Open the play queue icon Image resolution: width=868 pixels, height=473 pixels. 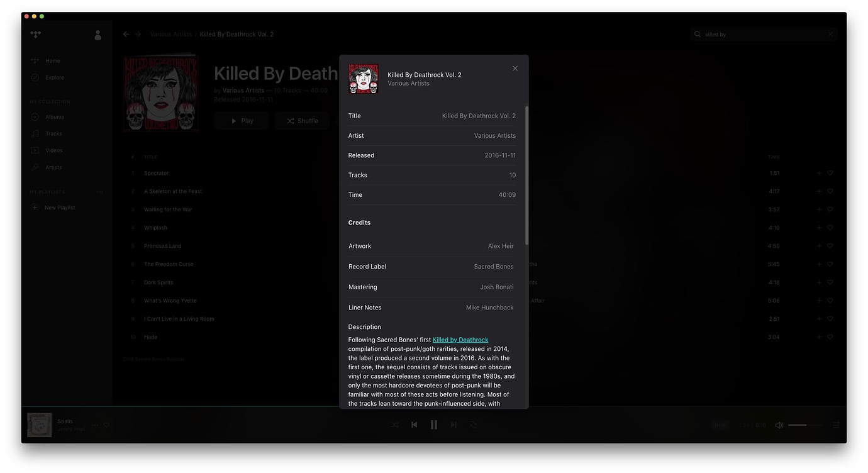836,425
